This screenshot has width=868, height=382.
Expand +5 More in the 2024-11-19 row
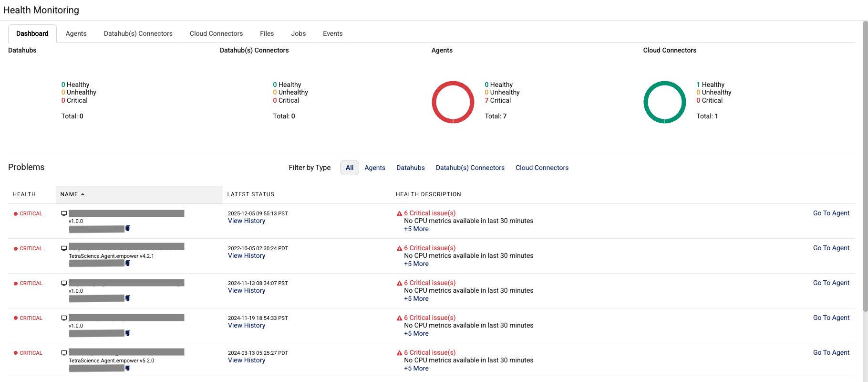416,333
